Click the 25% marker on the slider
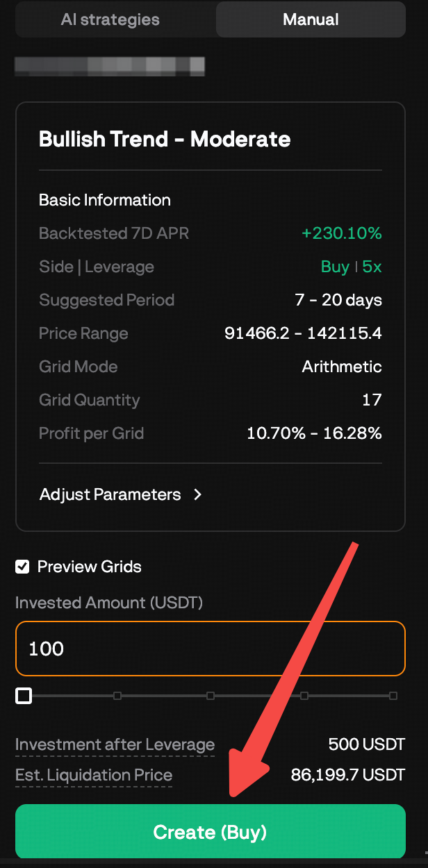This screenshot has width=428, height=868. point(115,695)
